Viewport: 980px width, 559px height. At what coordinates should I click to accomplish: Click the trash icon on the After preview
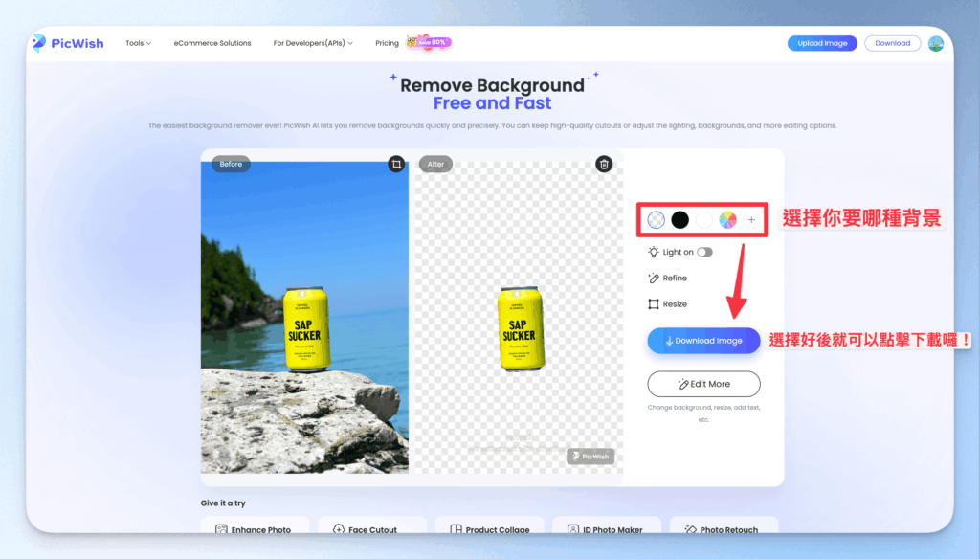click(604, 164)
